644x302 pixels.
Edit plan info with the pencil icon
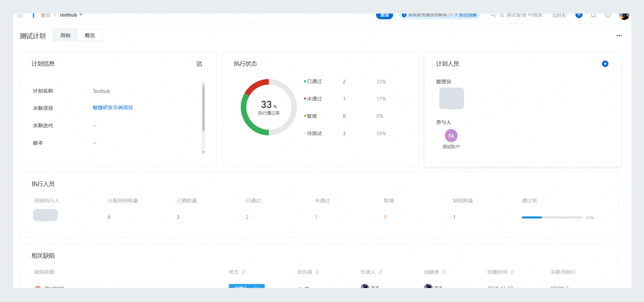pyautogui.click(x=199, y=64)
